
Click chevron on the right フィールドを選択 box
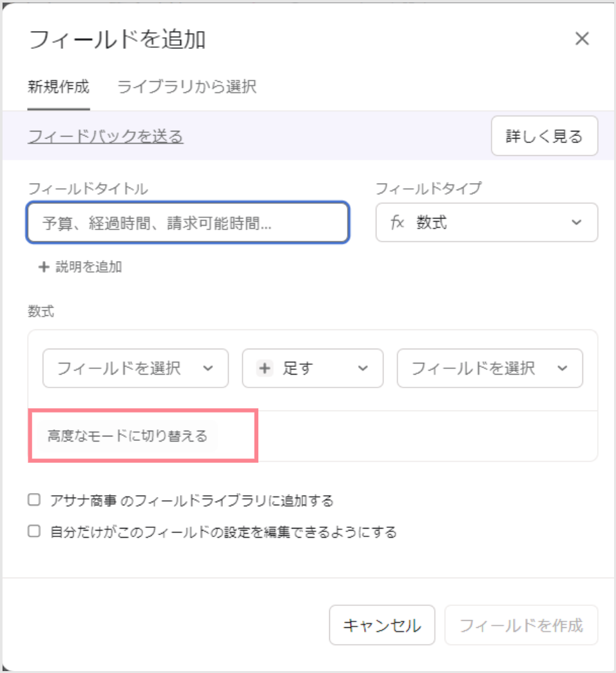[563, 368]
